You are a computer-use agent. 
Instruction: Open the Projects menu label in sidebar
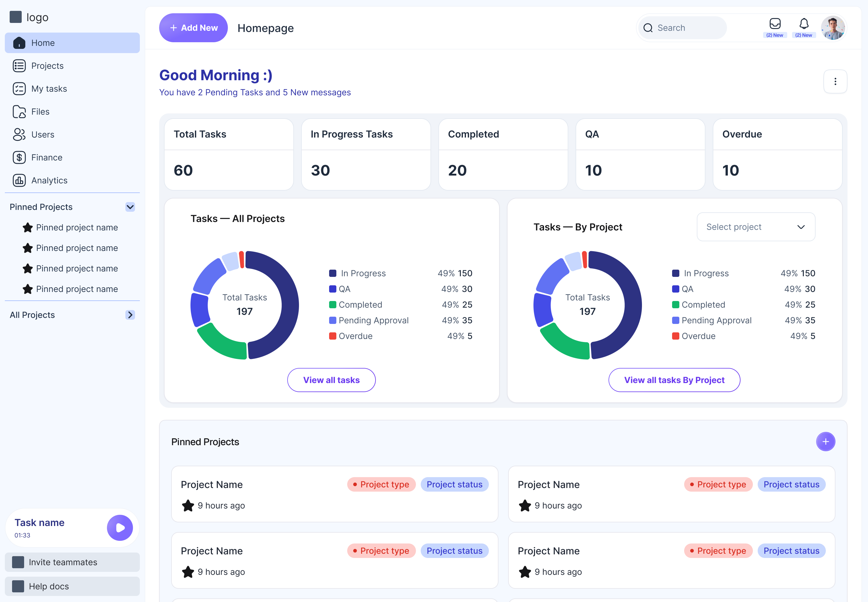(48, 66)
